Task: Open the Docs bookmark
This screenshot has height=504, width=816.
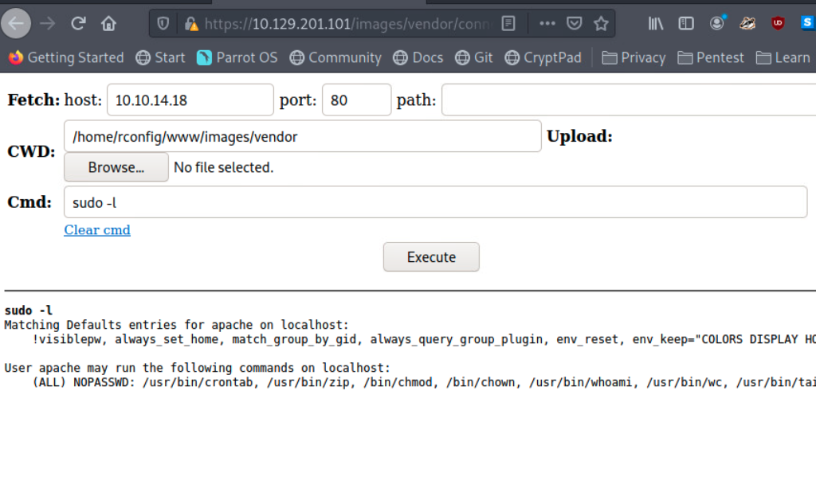Action: pyautogui.click(x=418, y=58)
